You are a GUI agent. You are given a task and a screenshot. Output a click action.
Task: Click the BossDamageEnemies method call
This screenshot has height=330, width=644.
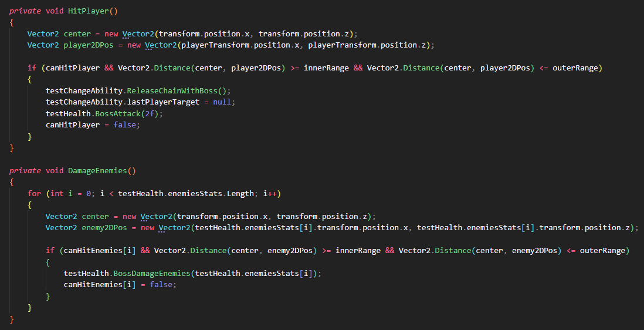tap(152, 273)
